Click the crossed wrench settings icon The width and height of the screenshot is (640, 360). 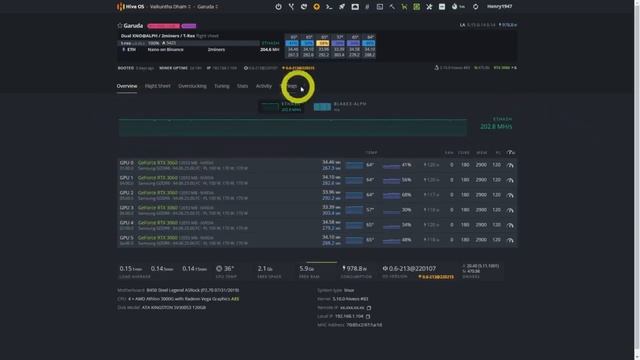pos(429,7)
